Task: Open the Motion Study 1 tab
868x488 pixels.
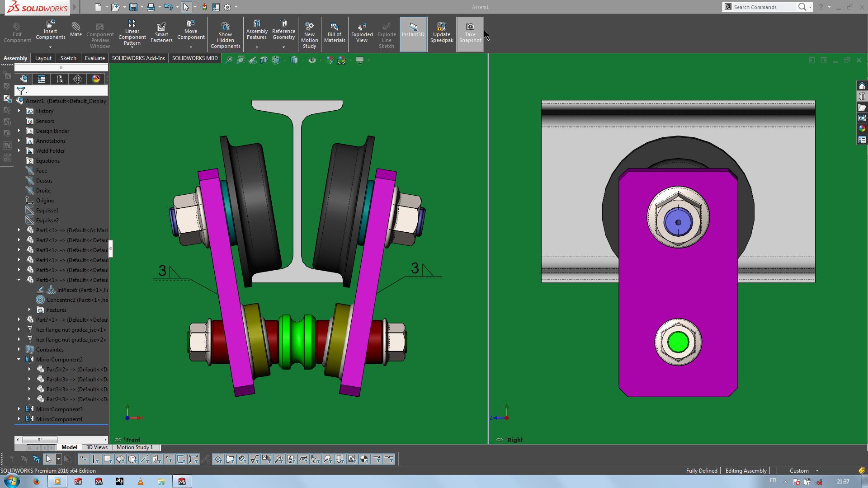Action: [135, 447]
